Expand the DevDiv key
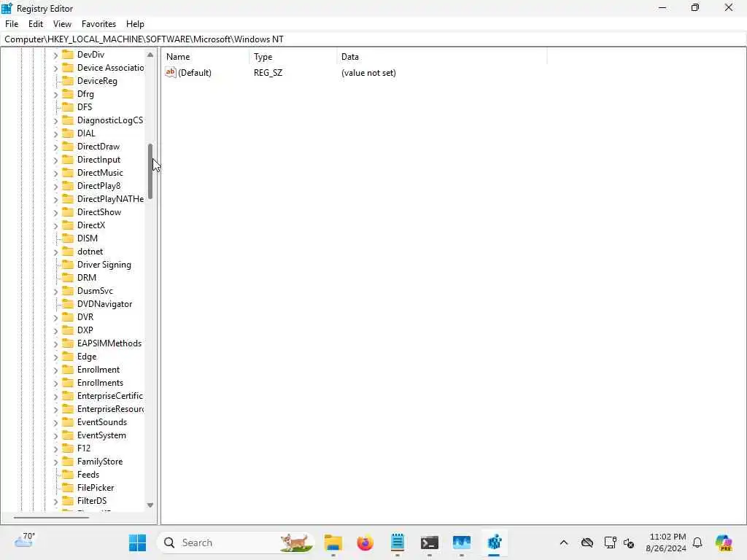The image size is (747, 560). click(55, 55)
